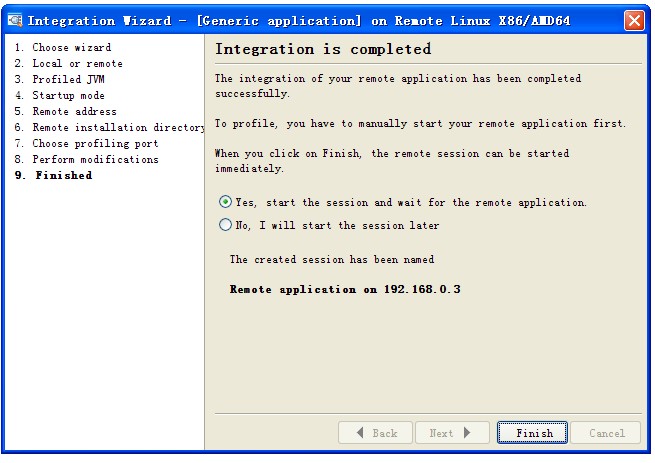Click the 'Integration is completed' heading

click(323, 49)
